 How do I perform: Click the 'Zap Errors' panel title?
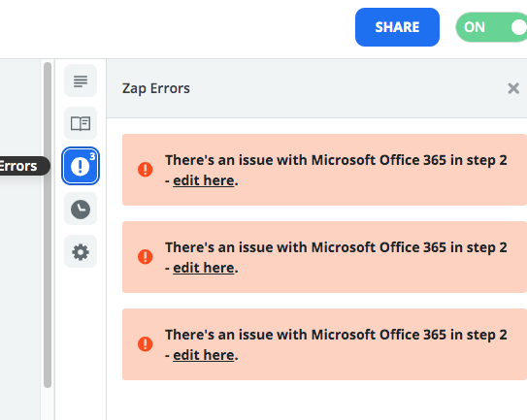click(x=156, y=88)
